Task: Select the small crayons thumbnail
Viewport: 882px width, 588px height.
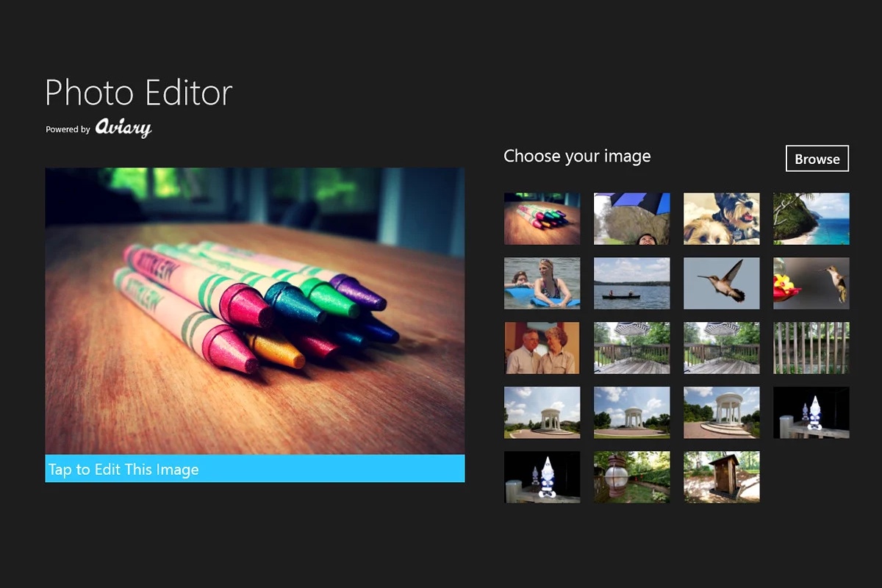Action: click(542, 218)
